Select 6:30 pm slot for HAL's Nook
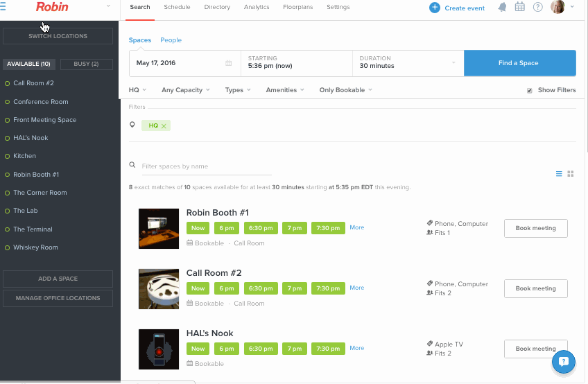Image resolution: width=588 pixels, height=384 pixels. (x=261, y=349)
